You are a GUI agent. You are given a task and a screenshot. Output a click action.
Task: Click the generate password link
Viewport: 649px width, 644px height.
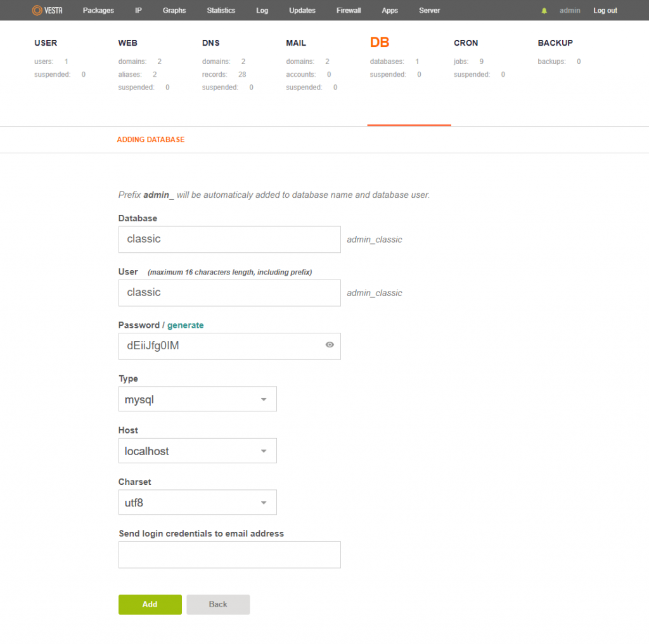point(185,325)
